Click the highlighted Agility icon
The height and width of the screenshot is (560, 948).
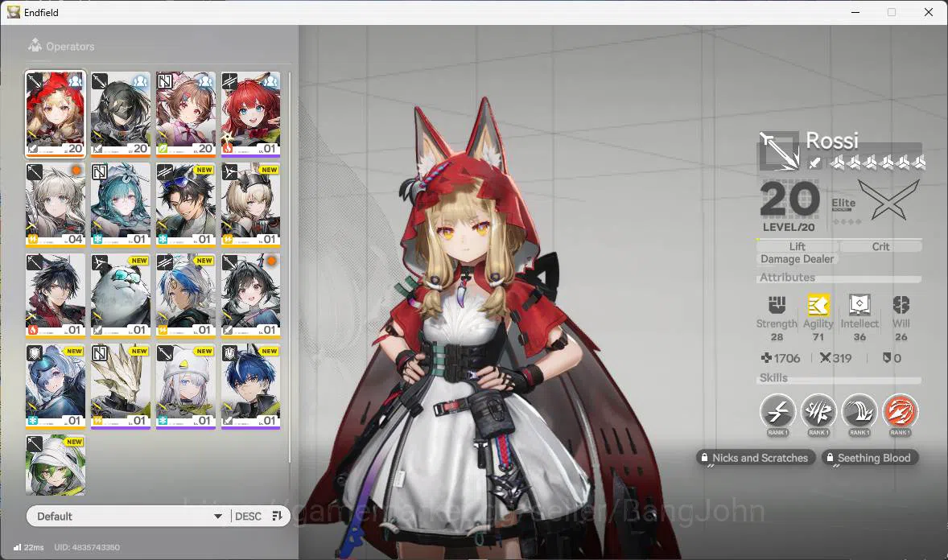point(818,305)
